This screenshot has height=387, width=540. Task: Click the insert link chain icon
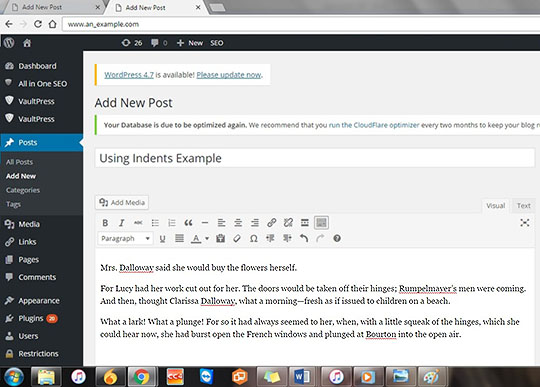[271, 223]
